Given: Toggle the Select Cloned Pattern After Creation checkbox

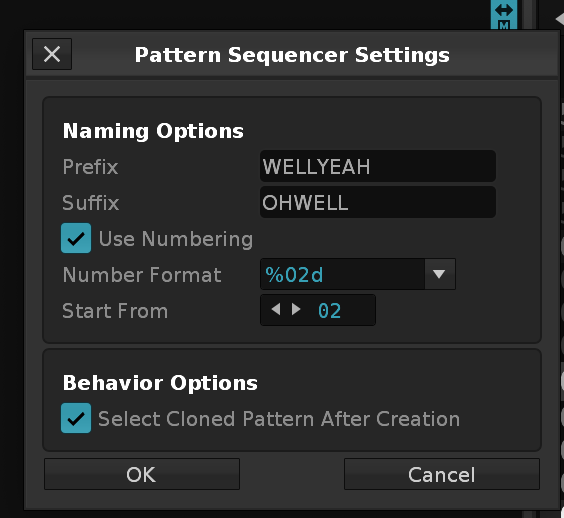Looking at the screenshot, I should tap(76, 418).
